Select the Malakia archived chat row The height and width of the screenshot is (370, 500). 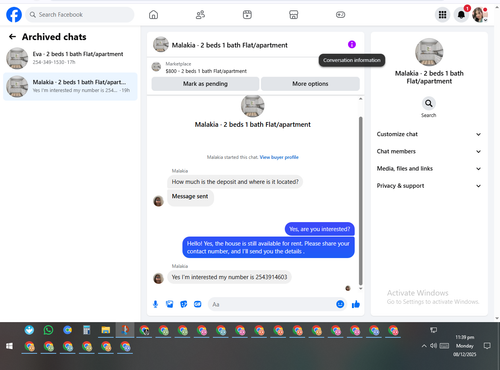[x=70, y=86]
